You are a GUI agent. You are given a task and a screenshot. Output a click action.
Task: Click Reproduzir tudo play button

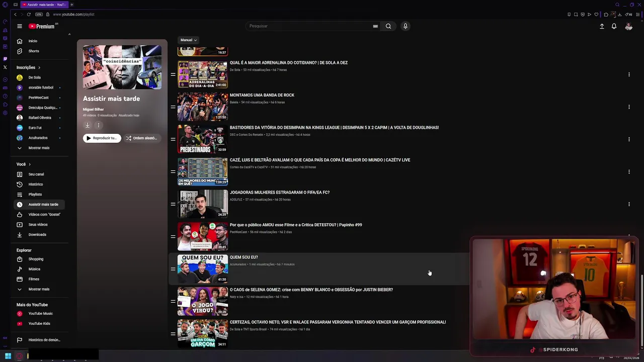[x=102, y=138]
